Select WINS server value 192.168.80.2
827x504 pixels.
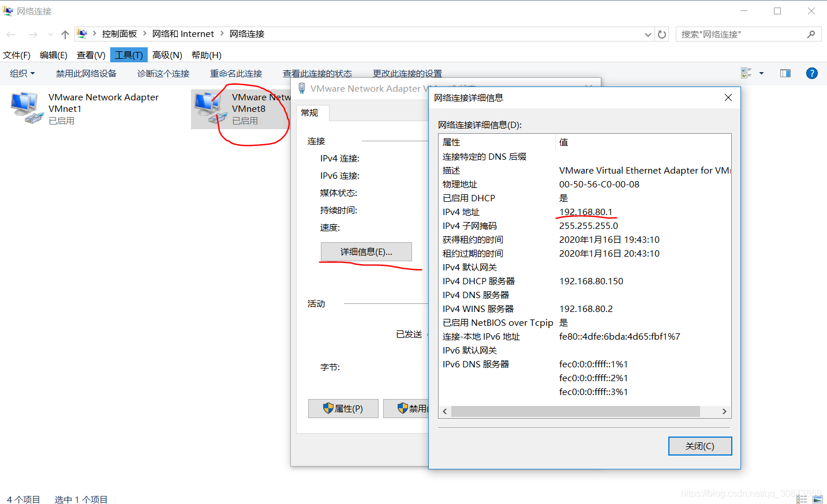coord(586,309)
